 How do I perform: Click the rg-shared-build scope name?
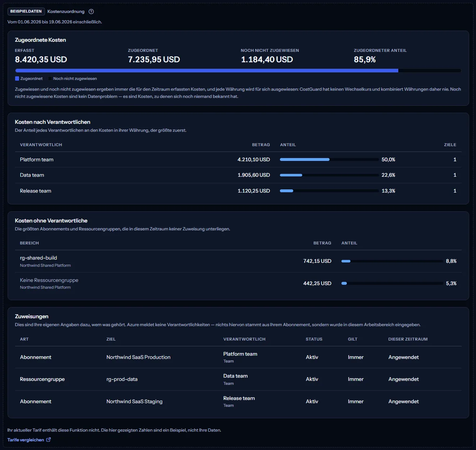point(38,258)
